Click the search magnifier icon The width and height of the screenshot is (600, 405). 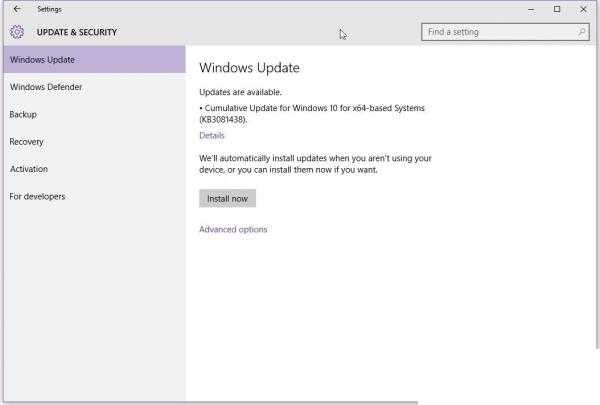[x=582, y=32]
